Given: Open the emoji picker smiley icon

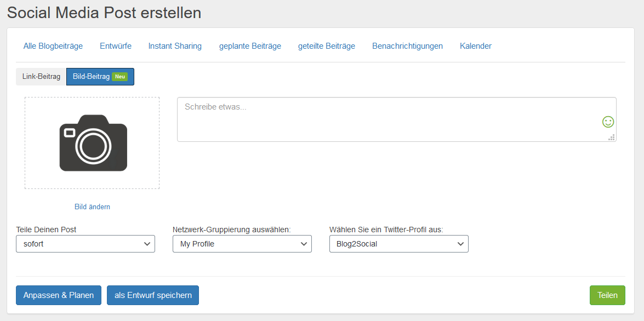Looking at the screenshot, I should [608, 122].
